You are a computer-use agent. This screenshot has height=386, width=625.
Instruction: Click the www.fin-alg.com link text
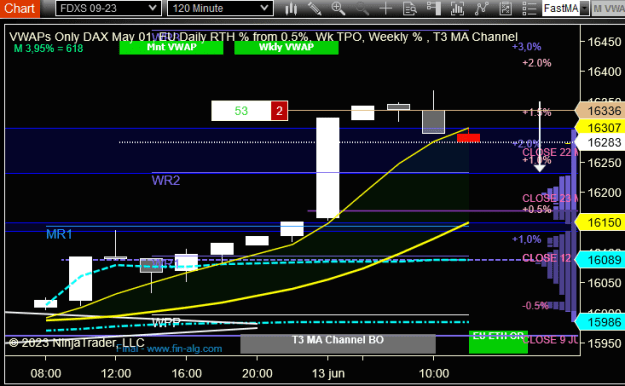(184, 349)
